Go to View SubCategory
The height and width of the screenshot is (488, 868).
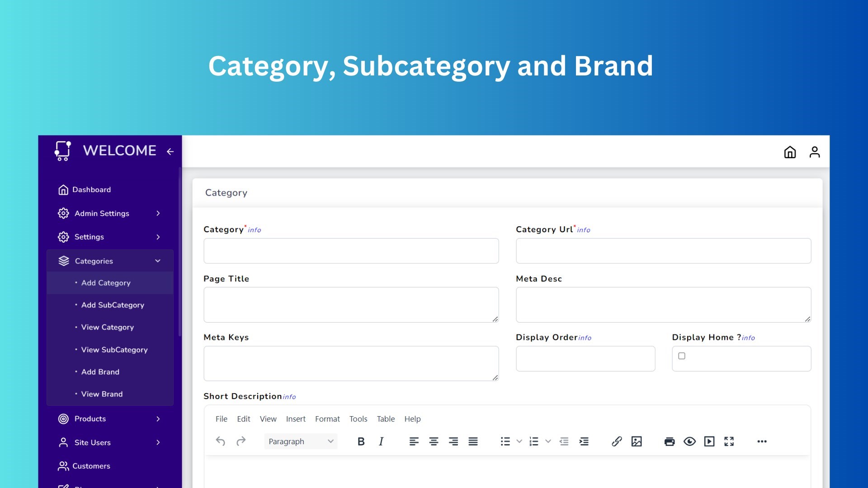click(114, 350)
